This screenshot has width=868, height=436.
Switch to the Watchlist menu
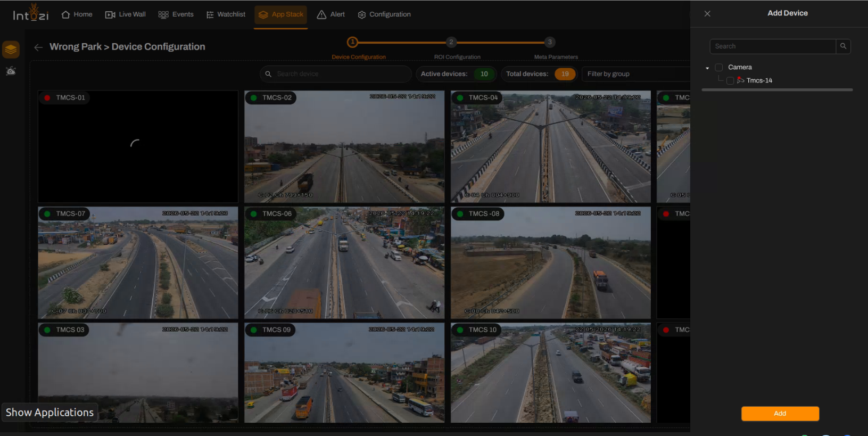(226, 14)
